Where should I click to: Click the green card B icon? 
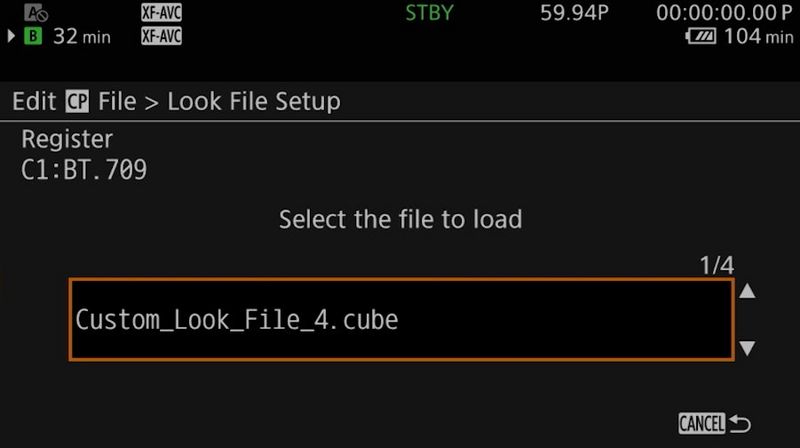pyautogui.click(x=33, y=36)
